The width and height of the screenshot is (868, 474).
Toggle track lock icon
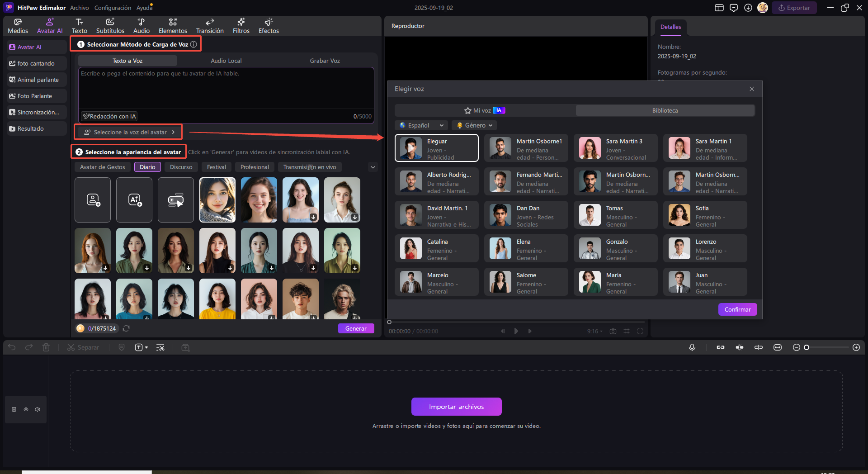14,409
